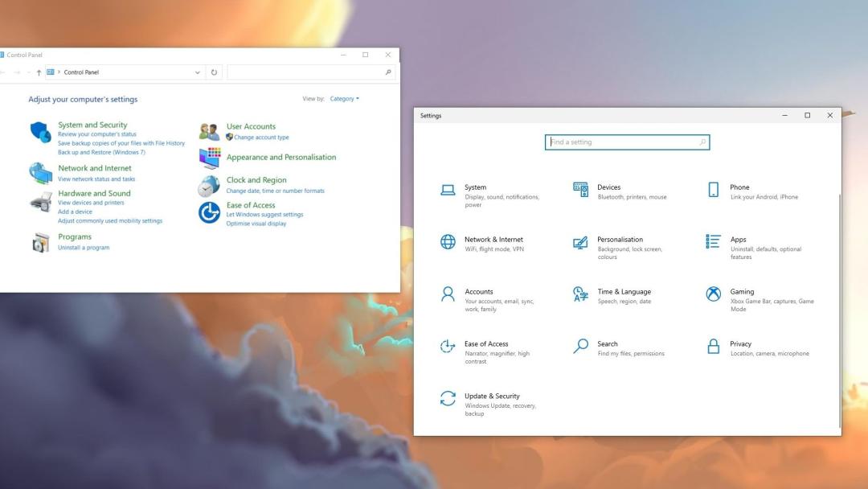Screen dimensions: 868x489
Task: Click 'Link your Android, iPhone' description
Action: (x=764, y=196)
